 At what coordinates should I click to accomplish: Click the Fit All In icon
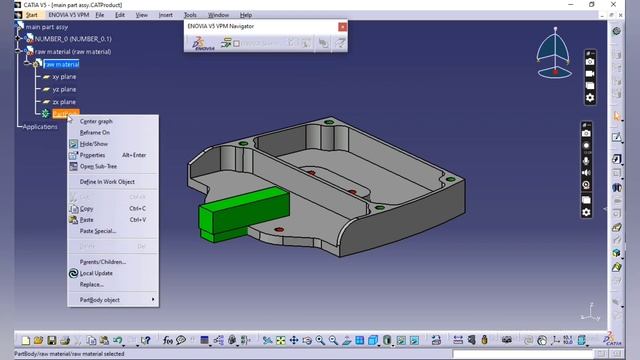(x=280, y=340)
